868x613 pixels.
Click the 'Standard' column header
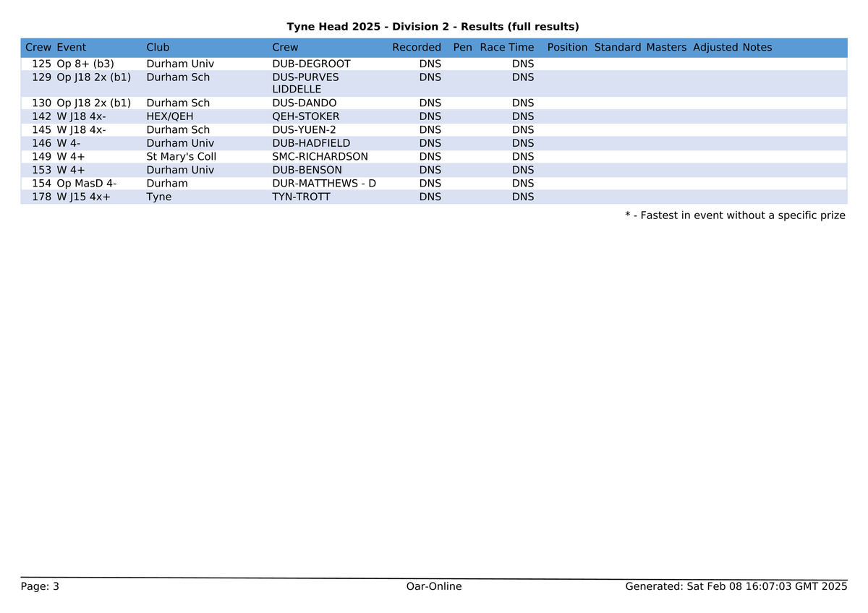click(x=618, y=48)
